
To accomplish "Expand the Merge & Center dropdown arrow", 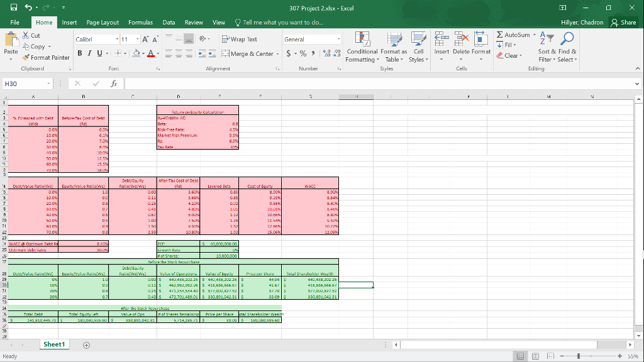I will tap(277, 54).
